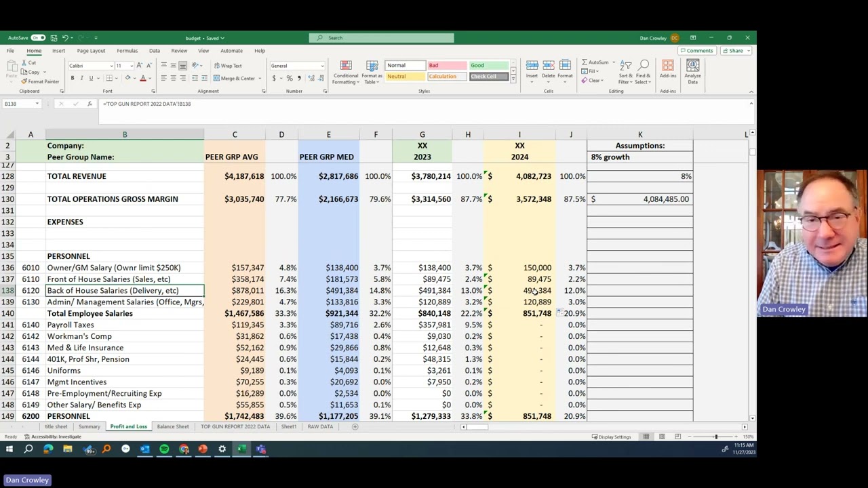Open the Format as Table menu
This screenshot has height=488, width=868.
coord(372,73)
